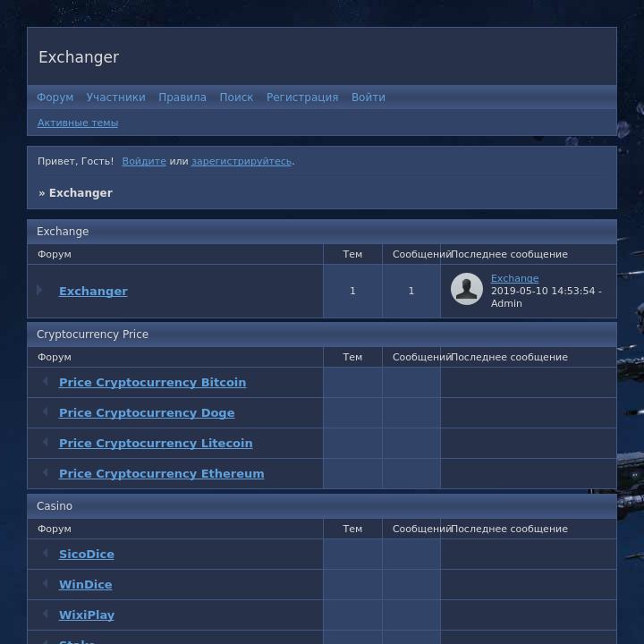Click the status icon next to WixiPlay
This screenshot has width=644, height=644.
pyautogui.click(x=45, y=614)
